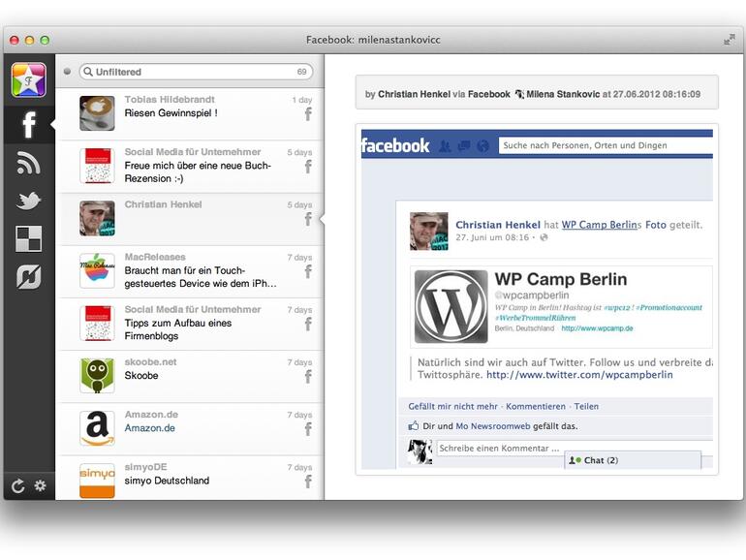Viewport: 746px width, 560px height.
Task: Focus 'Schreibe einen Kommentar' field
Action: point(574,449)
